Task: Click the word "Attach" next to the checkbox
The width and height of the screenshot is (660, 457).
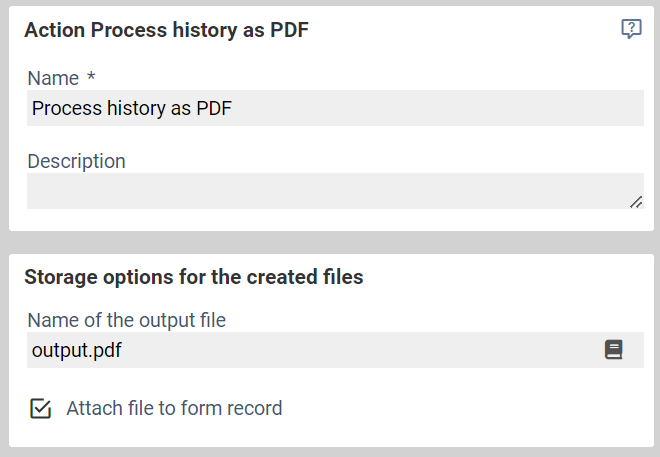Action: coord(92,408)
